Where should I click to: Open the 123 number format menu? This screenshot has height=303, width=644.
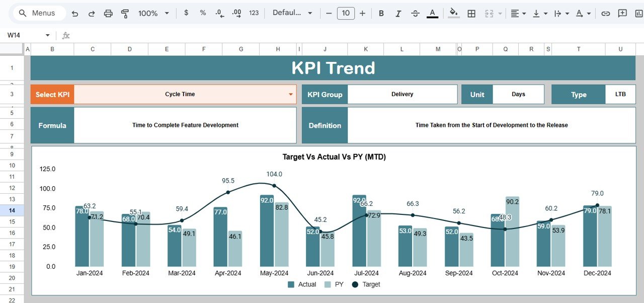(254, 13)
